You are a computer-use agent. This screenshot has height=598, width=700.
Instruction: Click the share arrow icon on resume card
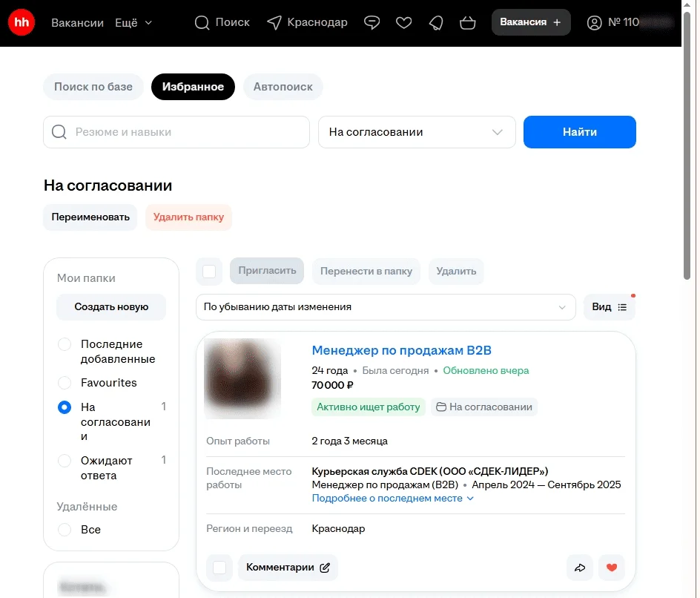579,568
